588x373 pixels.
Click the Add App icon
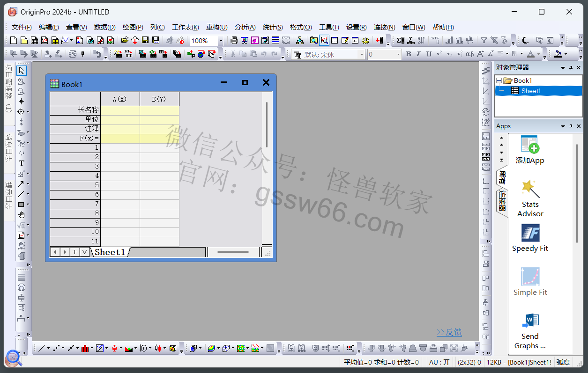530,150
